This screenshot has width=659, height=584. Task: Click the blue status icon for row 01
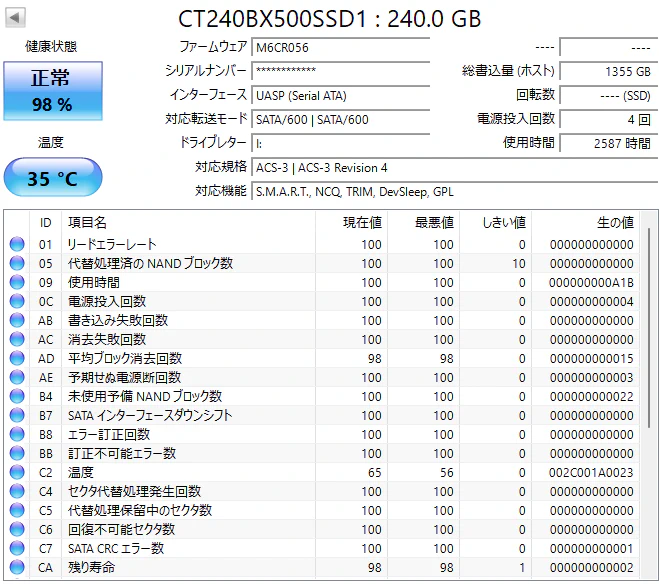[17, 244]
